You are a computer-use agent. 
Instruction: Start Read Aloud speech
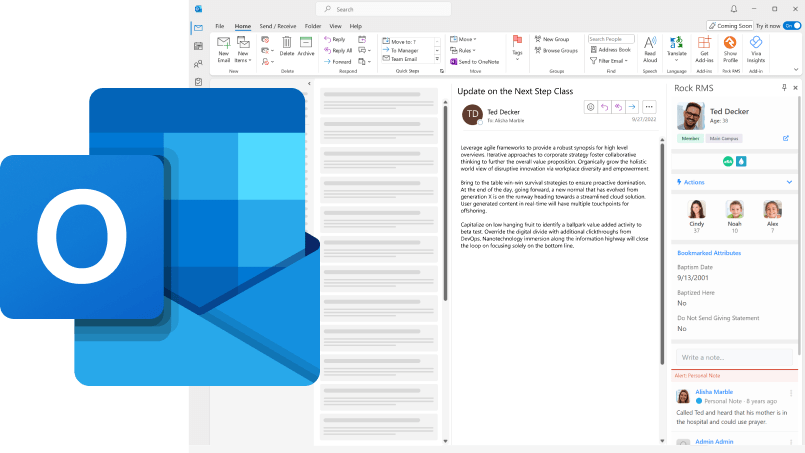coord(650,49)
